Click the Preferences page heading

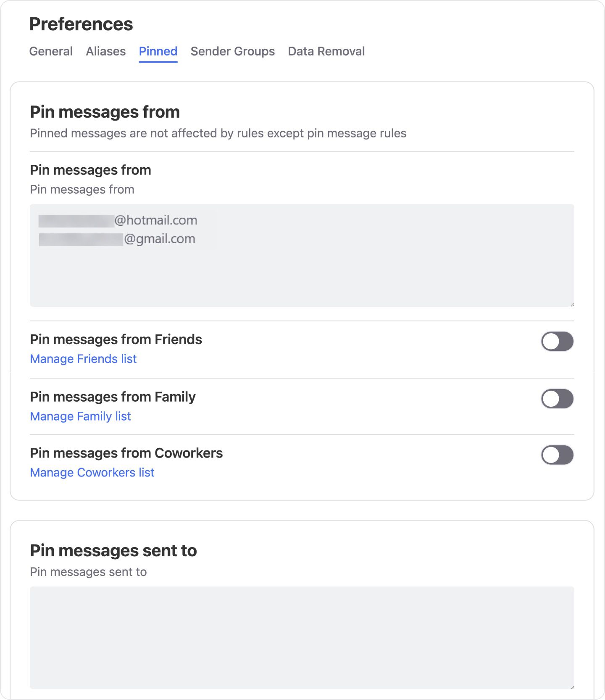tap(81, 24)
